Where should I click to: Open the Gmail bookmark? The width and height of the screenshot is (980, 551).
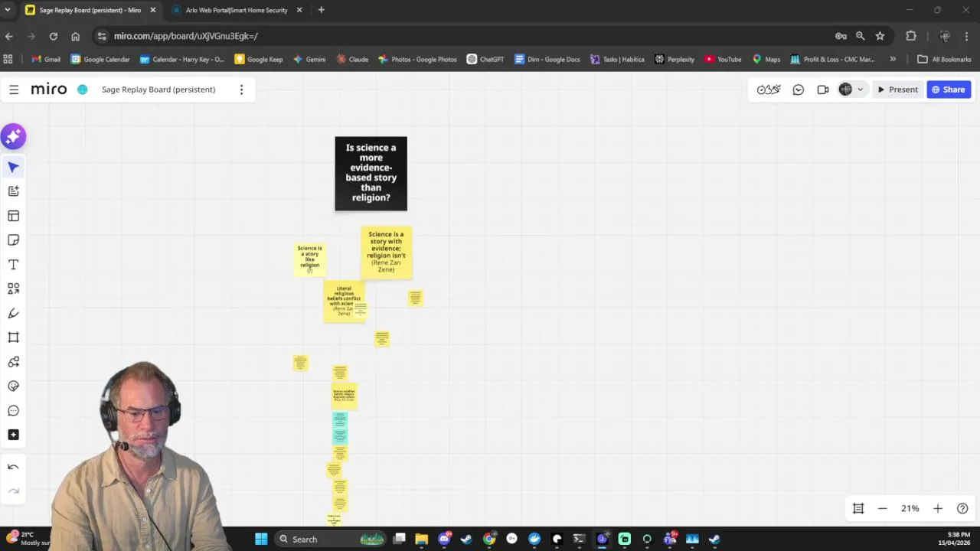[x=46, y=59]
